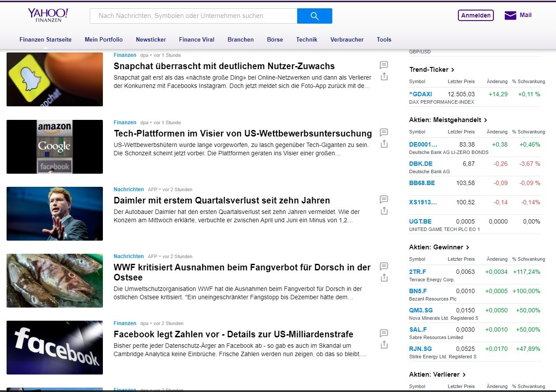Click the Mail text link
This screenshot has width=556, height=392.
(525, 15)
